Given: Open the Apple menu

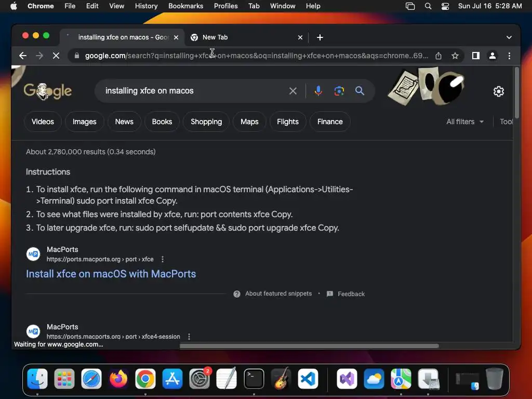Looking at the screenshot, I should [x=14, y=6].
